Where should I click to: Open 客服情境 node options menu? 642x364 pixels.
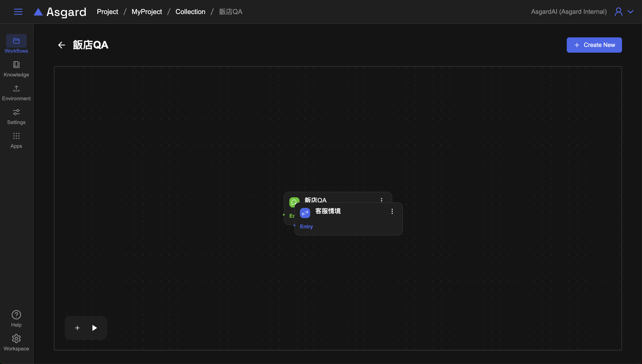[x=392, y=211]
